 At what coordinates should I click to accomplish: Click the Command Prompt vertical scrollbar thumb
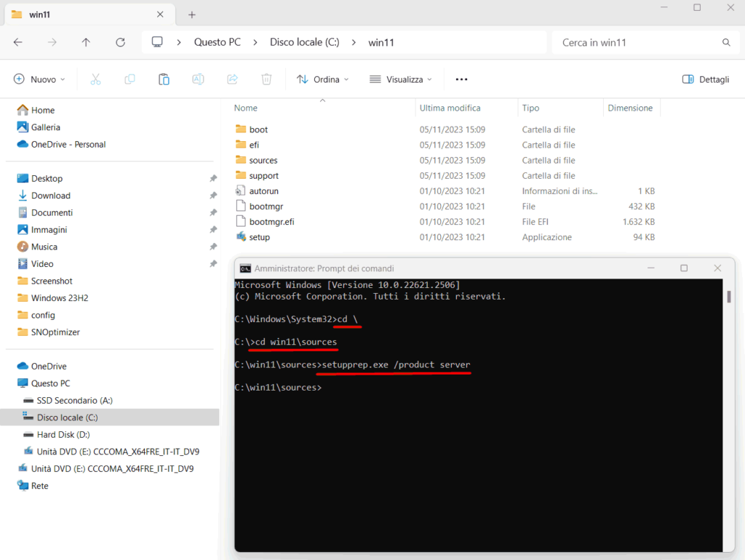point(729,297)
